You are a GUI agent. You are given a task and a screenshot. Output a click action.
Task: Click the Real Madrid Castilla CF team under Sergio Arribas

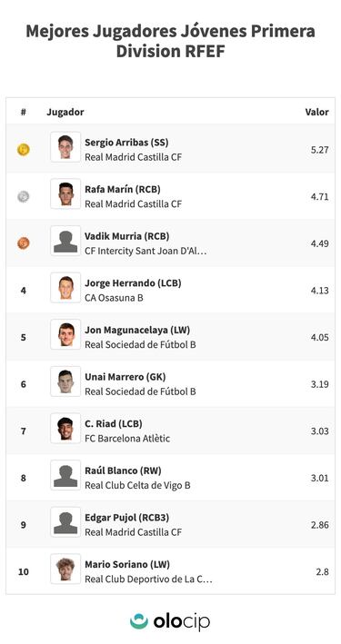click(134, 157)
